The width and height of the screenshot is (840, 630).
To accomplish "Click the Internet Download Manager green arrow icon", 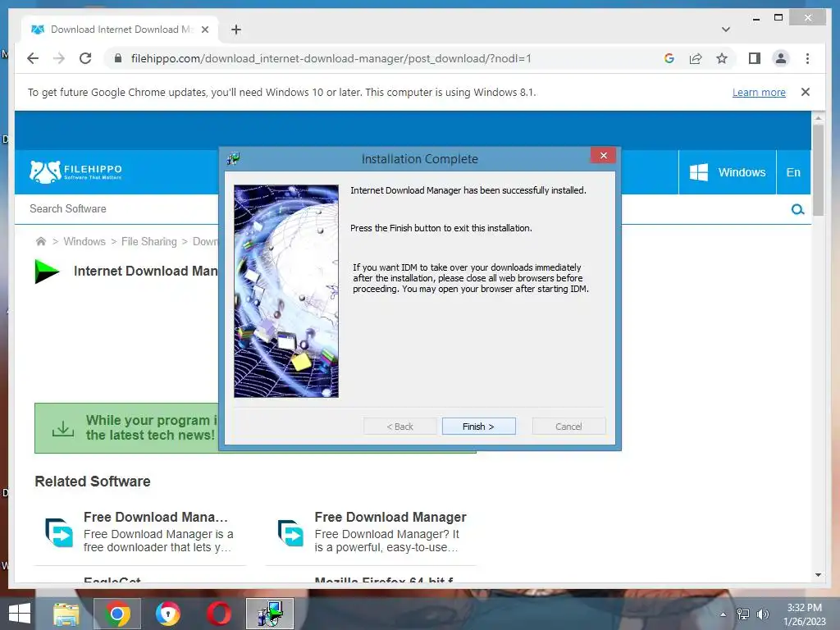I will click(x=47, y=271).
